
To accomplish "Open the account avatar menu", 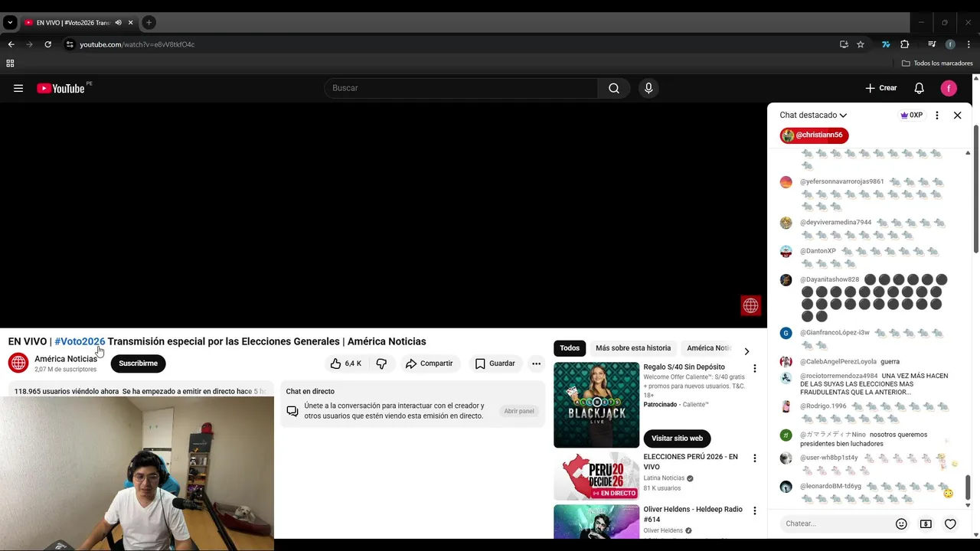I will click(x=949, y=88).
